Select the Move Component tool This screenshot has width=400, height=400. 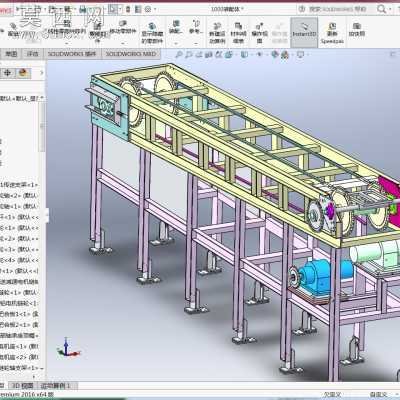[x=123, y=28]
